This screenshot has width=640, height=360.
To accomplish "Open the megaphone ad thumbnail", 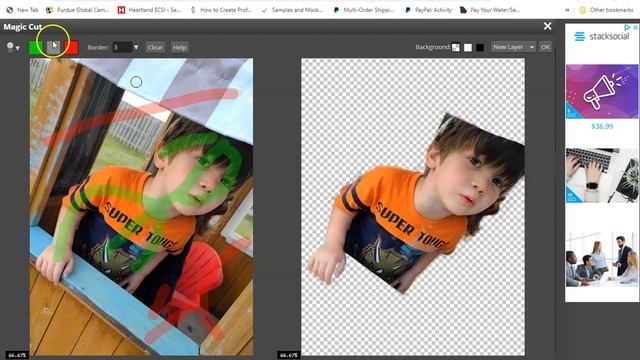I will pos(602,91).
